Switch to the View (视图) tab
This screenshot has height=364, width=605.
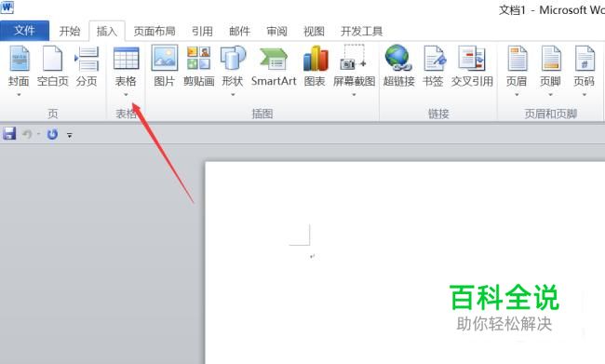[x=314, y=31]
